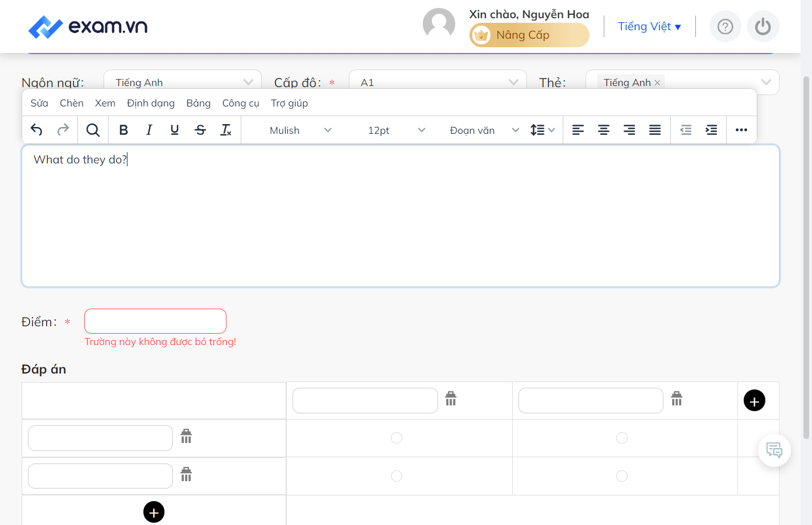Image resolution: width=812 pixels, height=525 pixels.
Task: Open the Chèn menu
Action: coord(72,103)
